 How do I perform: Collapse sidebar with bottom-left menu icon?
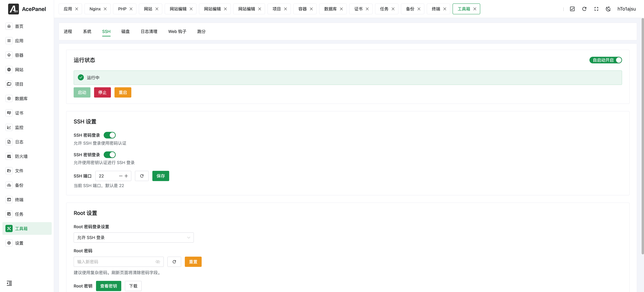coord(9,283)
